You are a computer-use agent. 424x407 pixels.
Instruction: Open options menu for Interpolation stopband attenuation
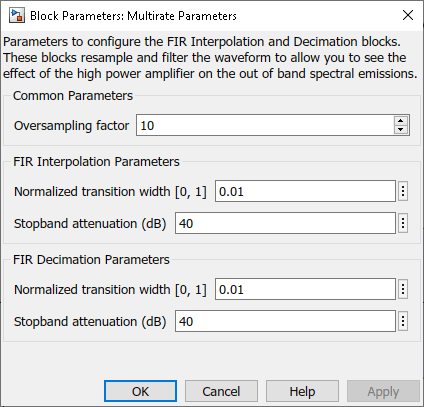(403, 223)
